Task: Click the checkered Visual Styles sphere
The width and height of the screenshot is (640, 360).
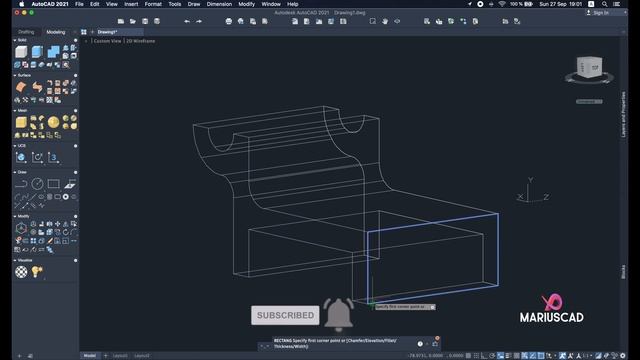Action: (x=21, y=272)
